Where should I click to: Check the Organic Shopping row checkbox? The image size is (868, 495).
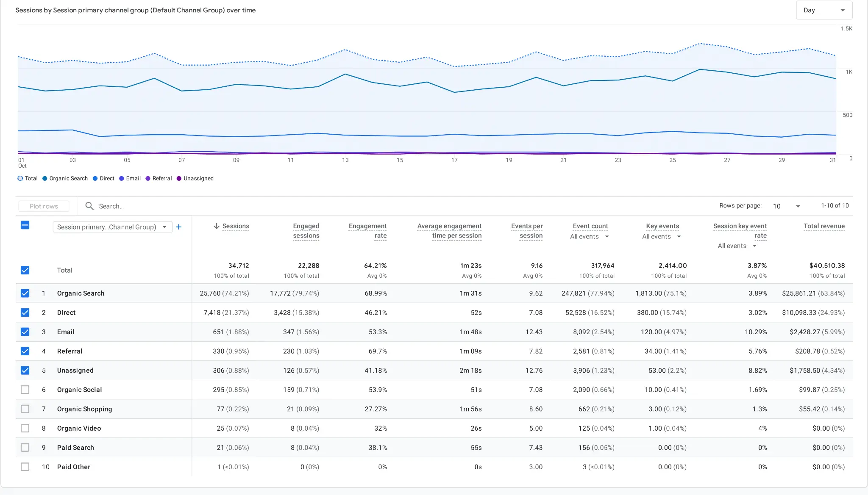pyautogui.click(x=25, y=409)
